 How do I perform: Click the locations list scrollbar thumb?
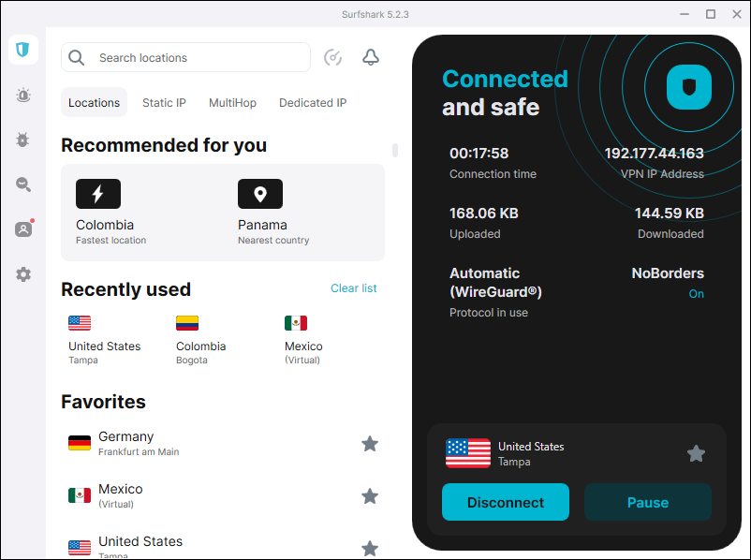(394, 150)
